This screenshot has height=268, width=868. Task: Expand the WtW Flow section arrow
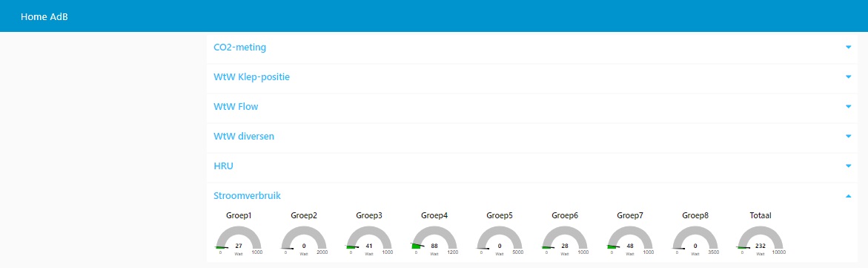[848, 107]
